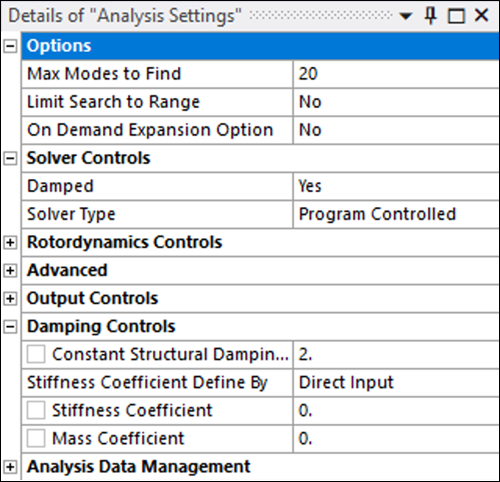Open the panel dropdown arrow menu
Image resolution: width=500 pixels, height=482 pixels.
(x=405, y=16)
